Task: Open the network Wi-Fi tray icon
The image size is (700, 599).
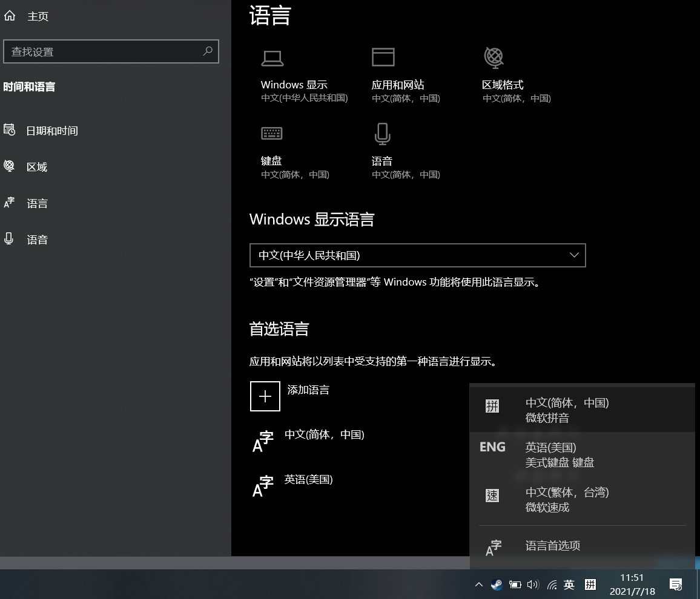Action: coord(552,584)
